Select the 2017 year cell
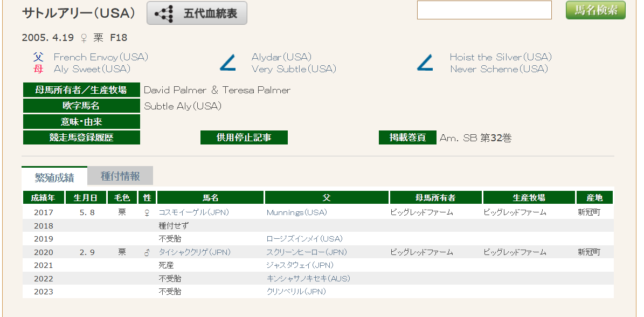This screenshot has height=317, width=644. point(44,213)
